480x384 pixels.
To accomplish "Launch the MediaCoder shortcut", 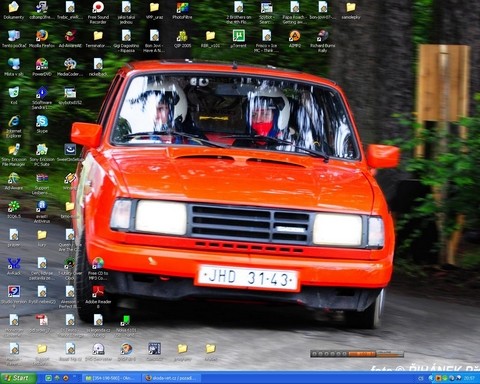I will (70, 67).
